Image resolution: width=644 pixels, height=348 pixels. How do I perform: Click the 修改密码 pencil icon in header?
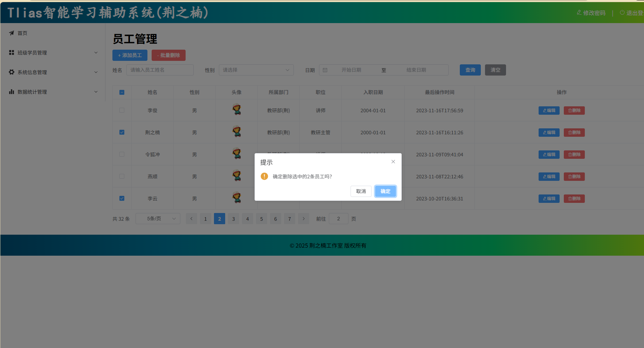(x=579, y=13)
